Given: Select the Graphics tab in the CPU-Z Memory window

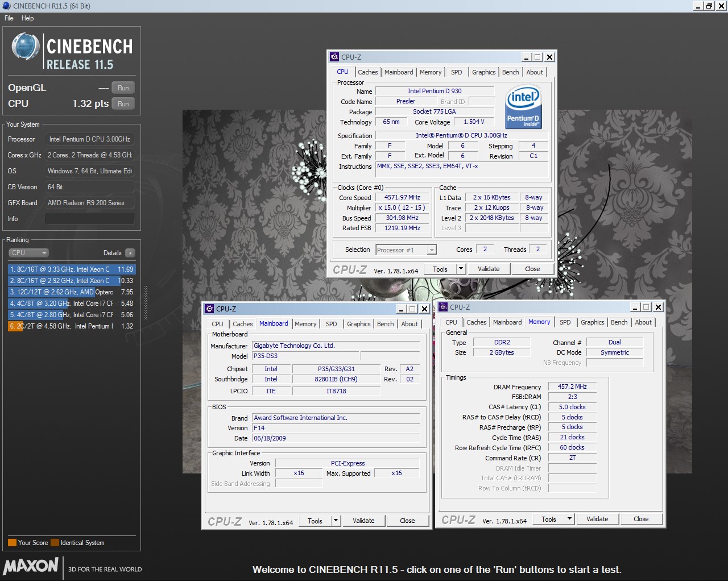Looking at the screenshot, I should [x=593, y=322].
